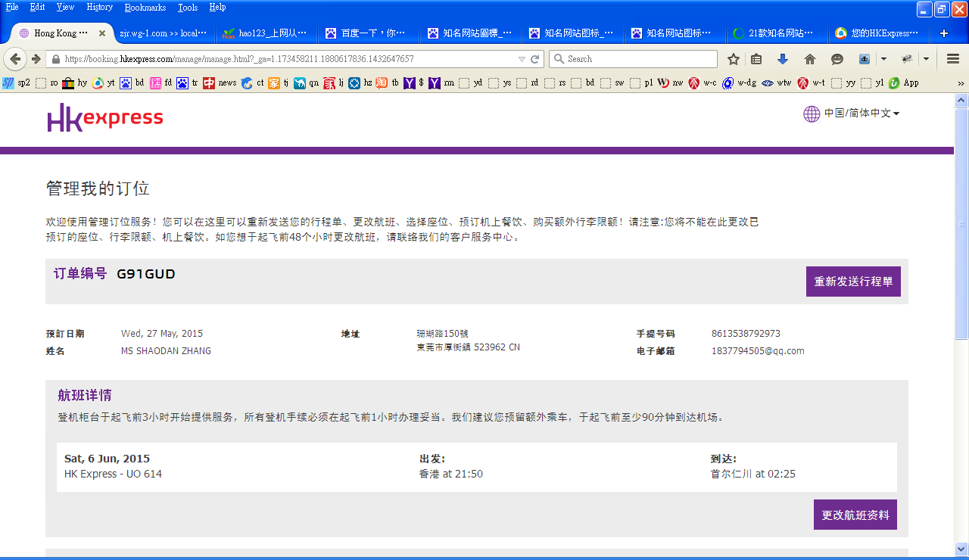
Task: Open the hz bookmark
Action: (360, 83)
